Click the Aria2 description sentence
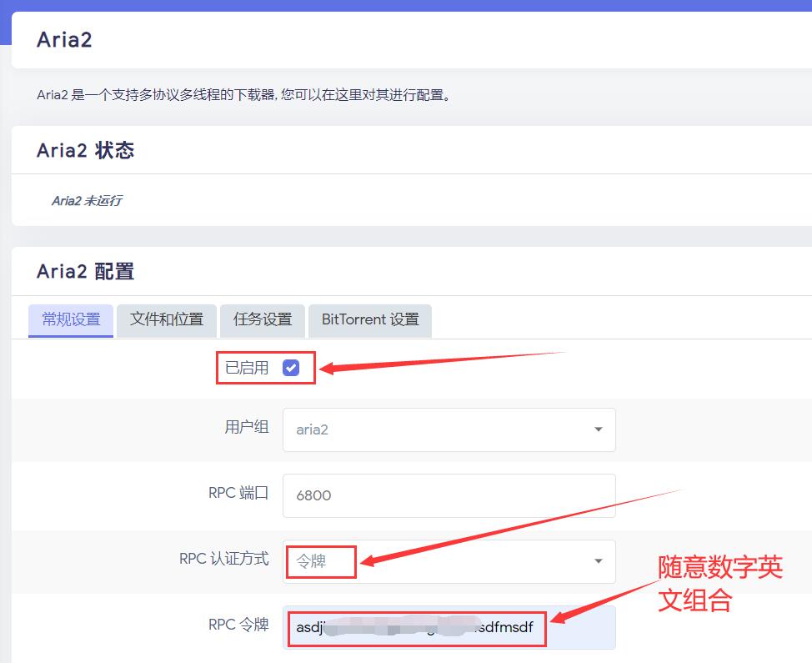 (x=244, y=95)
